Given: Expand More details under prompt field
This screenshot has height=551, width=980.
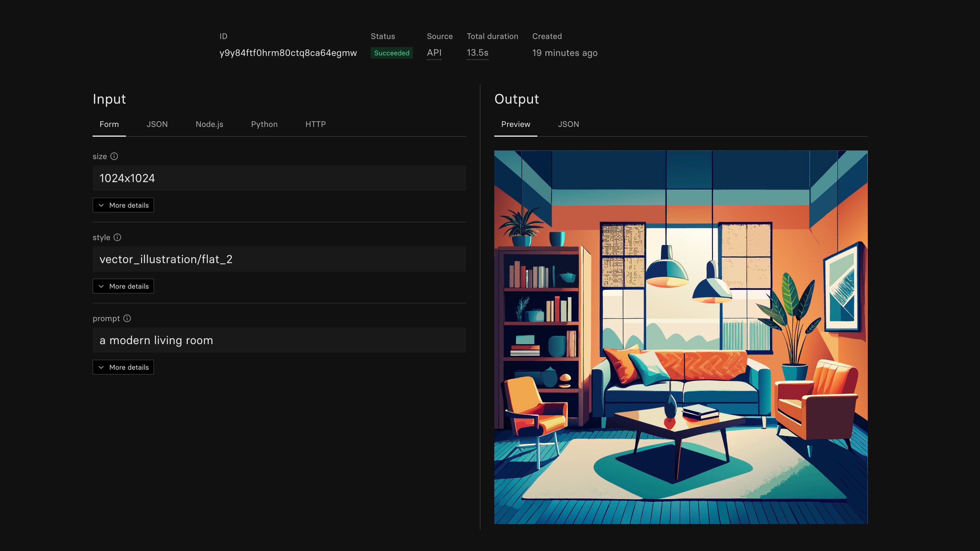Looking at the screenshot, I should tap(123, 367).
